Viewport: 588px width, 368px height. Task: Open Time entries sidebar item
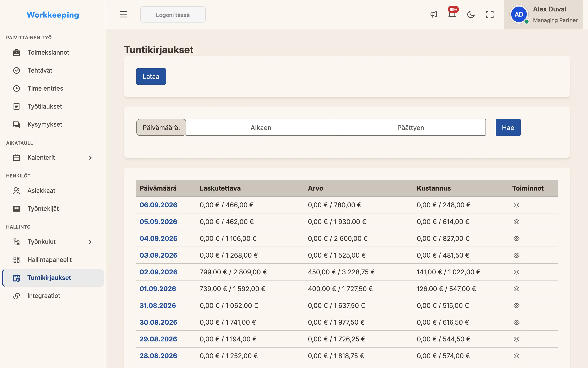point(53,88)
